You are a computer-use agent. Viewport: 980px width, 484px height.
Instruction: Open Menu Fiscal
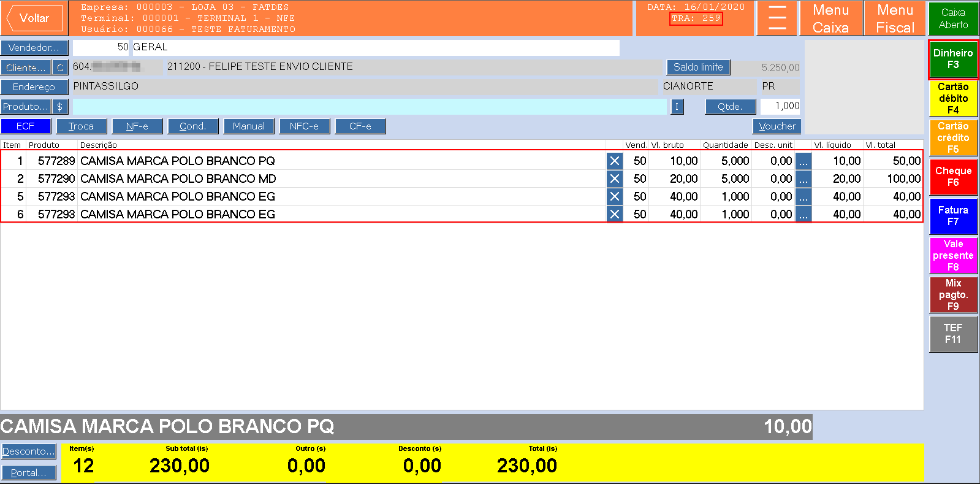895,18
